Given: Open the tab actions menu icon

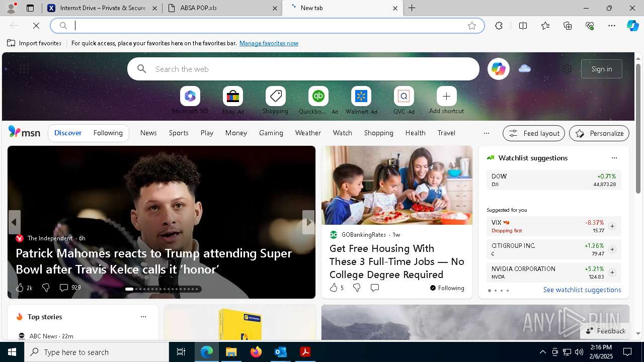Looking at the screenshot, I should coord(30,8).
